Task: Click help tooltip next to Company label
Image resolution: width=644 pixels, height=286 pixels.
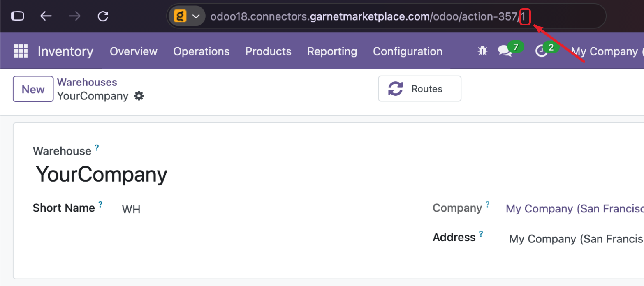Action: pos(487,204)
